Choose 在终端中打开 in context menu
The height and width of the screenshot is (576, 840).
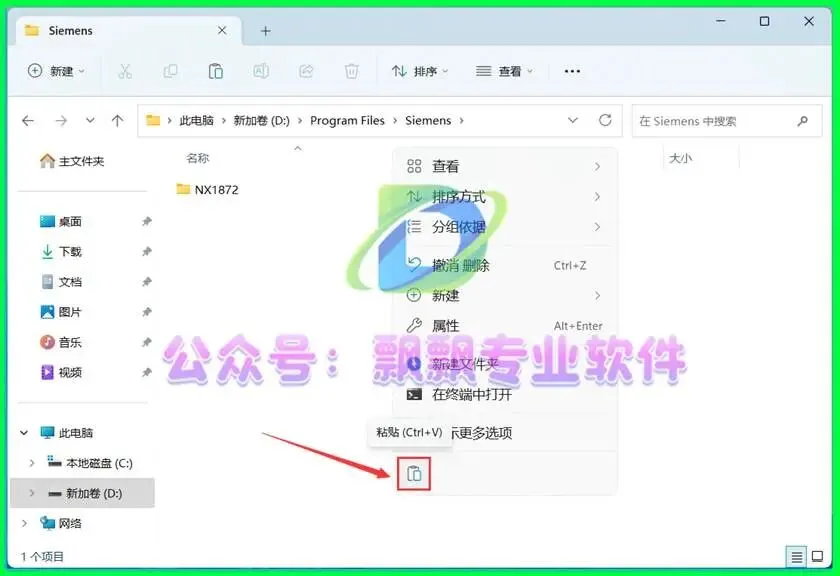[504, 395]
